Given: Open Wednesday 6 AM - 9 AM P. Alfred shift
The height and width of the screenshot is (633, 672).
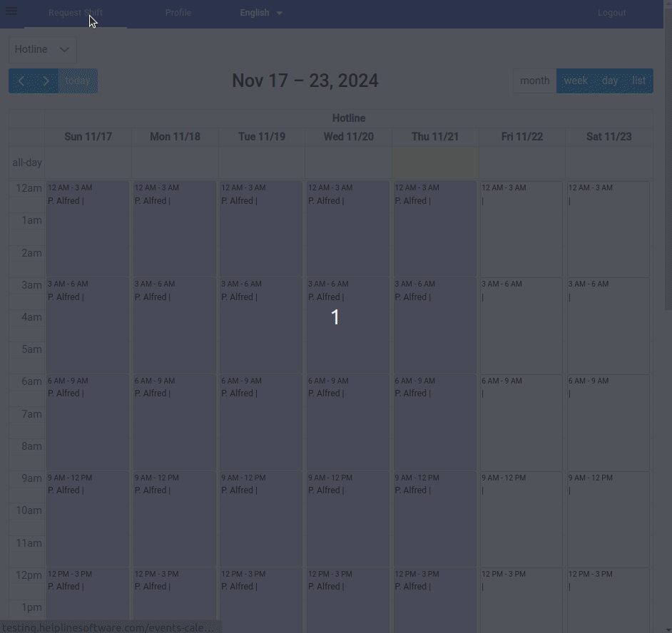Looking at the screenshot, I should click(348, 422).
